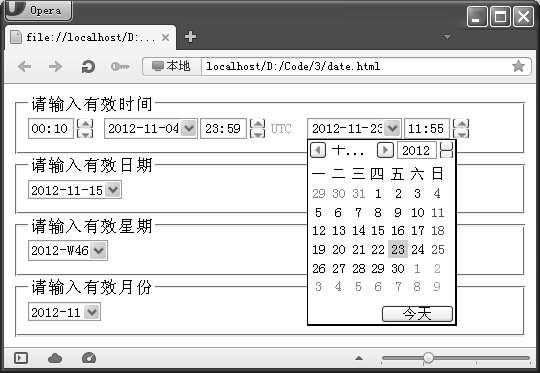Pick greyed day 31 of previous month
540x373 pixels.
[359, 194]
